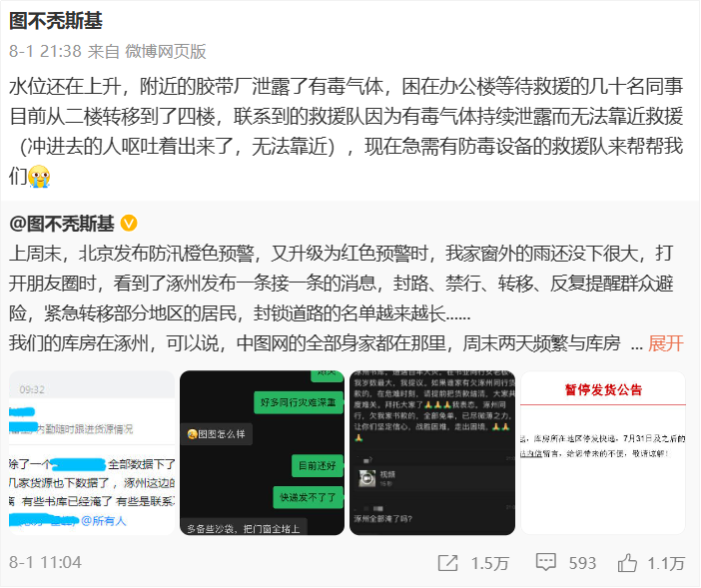Click the 微博网页版 source link
This screenshot has width=701, height=588.
click(x=166, y=51)
